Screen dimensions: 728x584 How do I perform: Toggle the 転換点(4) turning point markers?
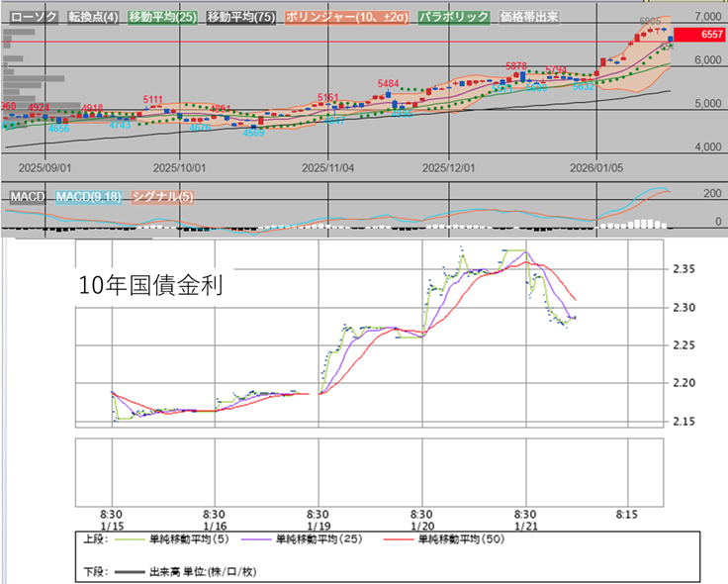[95, 18]
